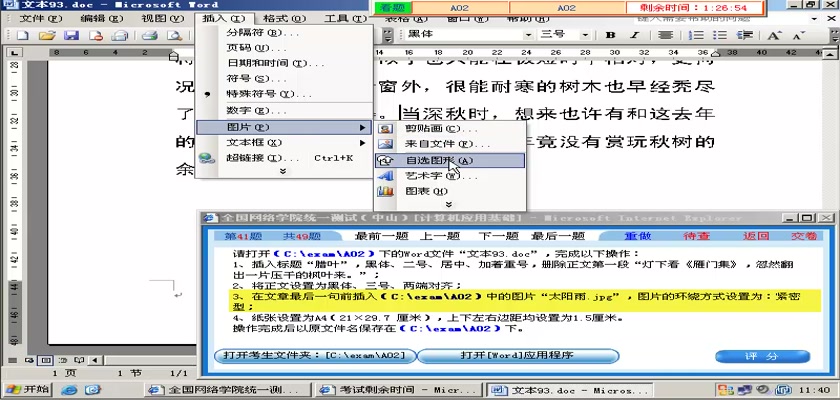This screenshot has width=840, height=400.
Task: Click the vertical scrollbar up arrow
Action: click(830, 54)
